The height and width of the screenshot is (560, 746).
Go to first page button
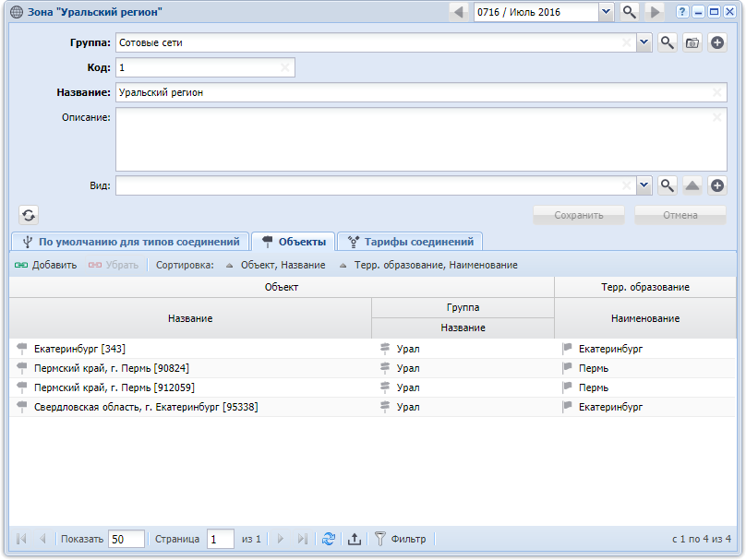coord(21,539)
